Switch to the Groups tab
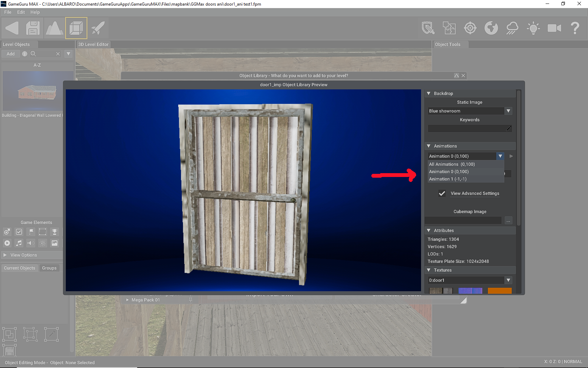 pyautogui.click(x=49, y=268)
